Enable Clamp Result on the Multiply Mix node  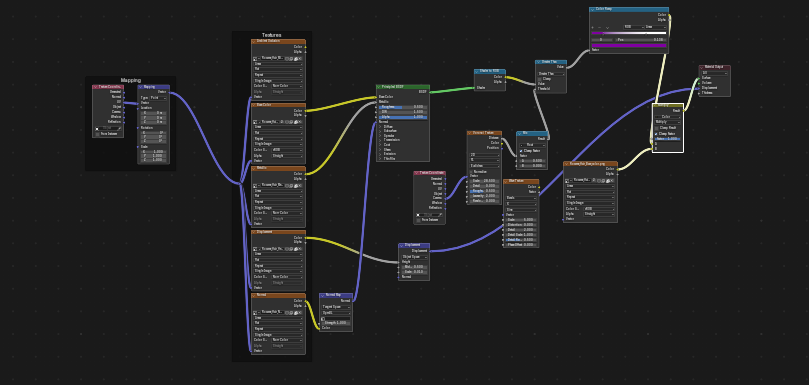[x=656, y=128]
